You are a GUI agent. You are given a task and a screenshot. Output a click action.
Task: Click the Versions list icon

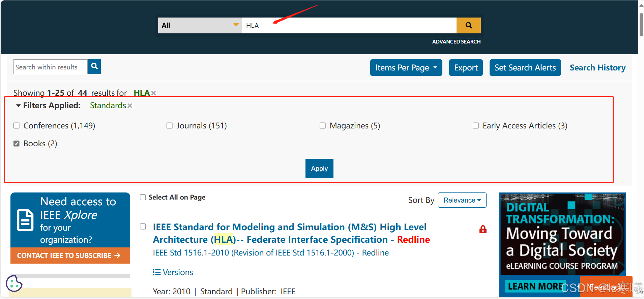point(156,272)
